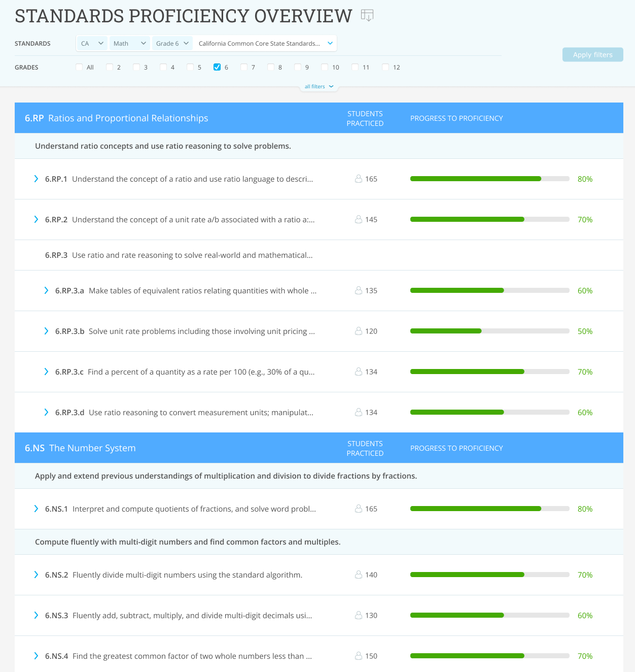
Task: Click the Apply filters button
Action: 592,55
